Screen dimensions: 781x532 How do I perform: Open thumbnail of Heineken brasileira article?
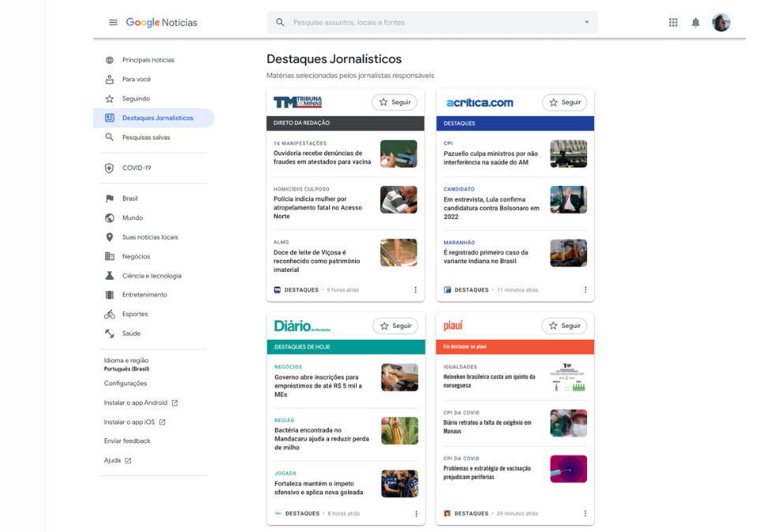pos(568,378)
